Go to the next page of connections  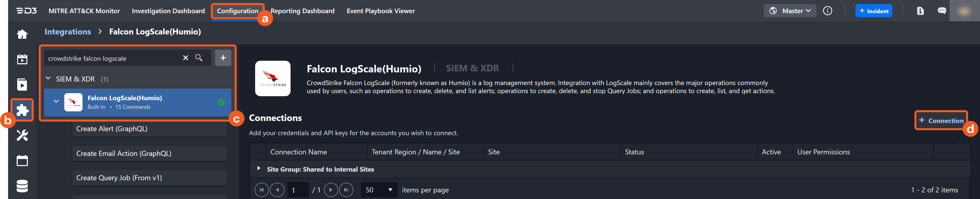tap(331, 190)
